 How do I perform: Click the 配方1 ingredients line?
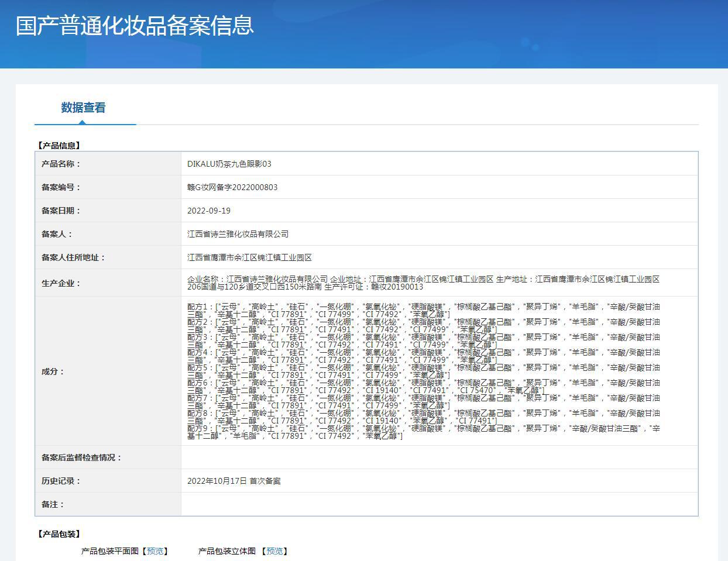click(x=423, y=310)
